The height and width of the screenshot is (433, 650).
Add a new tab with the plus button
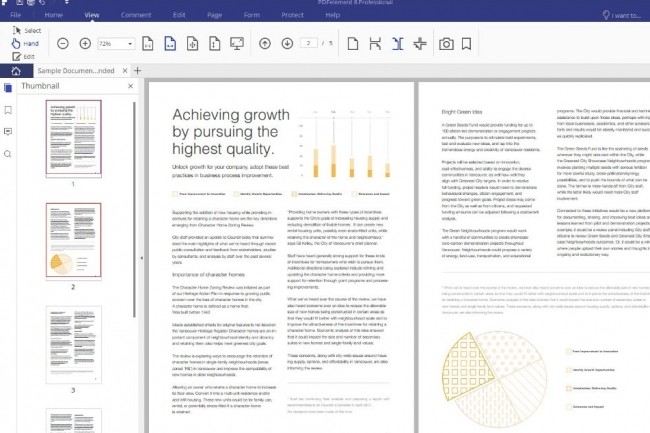click(138, 71)
